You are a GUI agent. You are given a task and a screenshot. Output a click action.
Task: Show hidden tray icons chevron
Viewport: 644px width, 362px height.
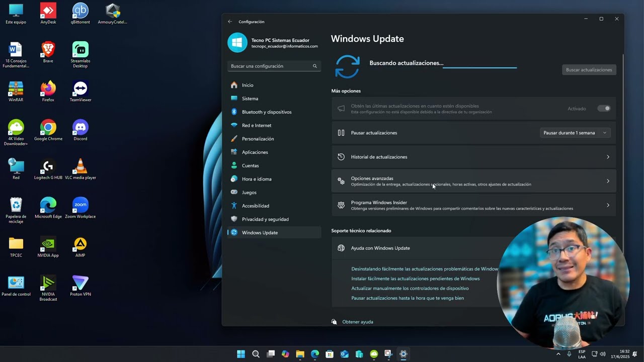tap(558, 354)
